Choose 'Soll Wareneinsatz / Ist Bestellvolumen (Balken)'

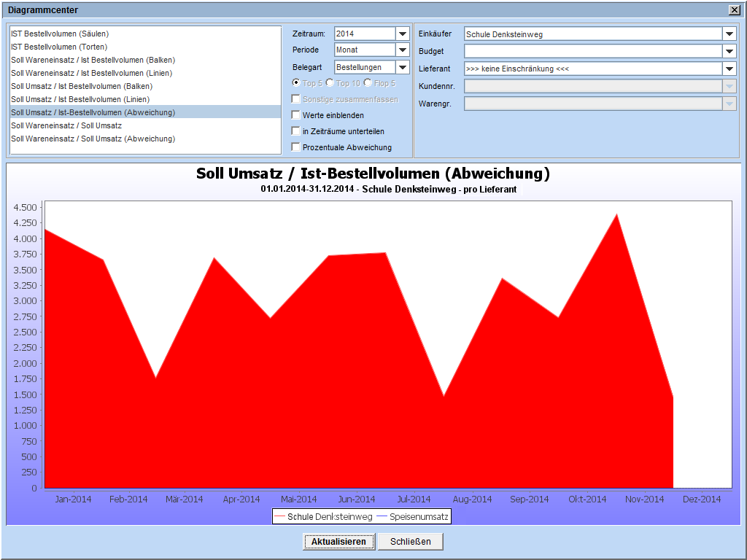click(93, 60)
